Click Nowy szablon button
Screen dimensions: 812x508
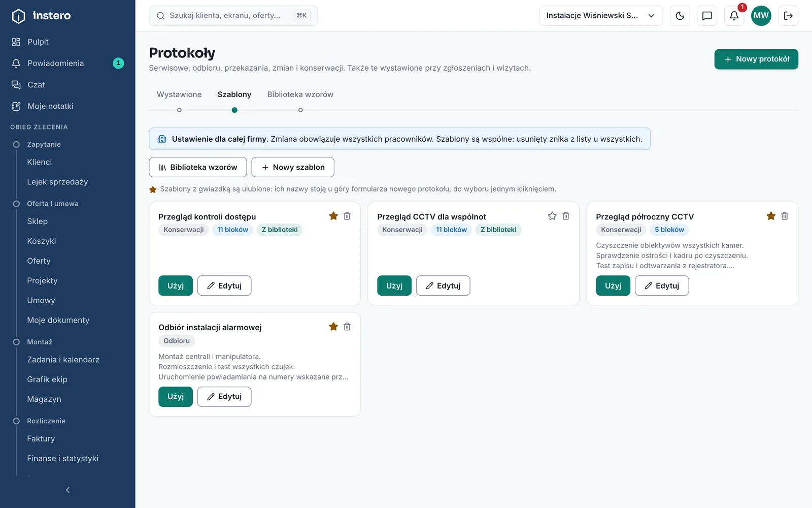click(293, 167)
